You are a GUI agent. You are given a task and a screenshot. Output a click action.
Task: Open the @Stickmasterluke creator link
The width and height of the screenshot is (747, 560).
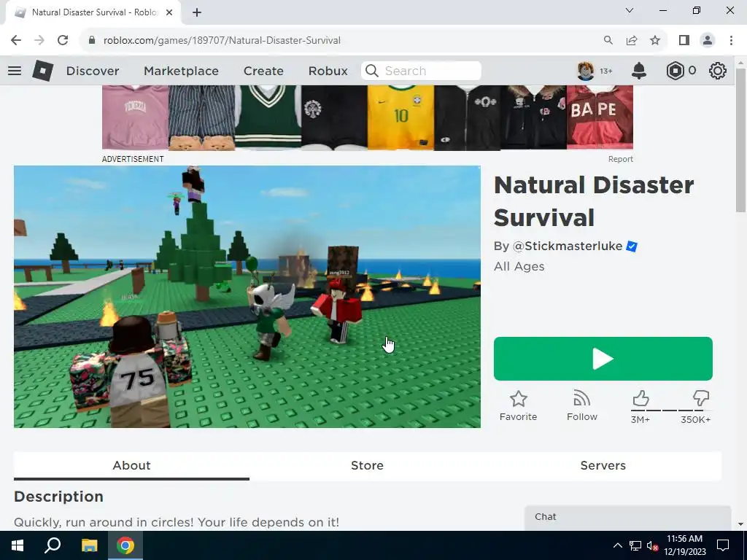568,246
